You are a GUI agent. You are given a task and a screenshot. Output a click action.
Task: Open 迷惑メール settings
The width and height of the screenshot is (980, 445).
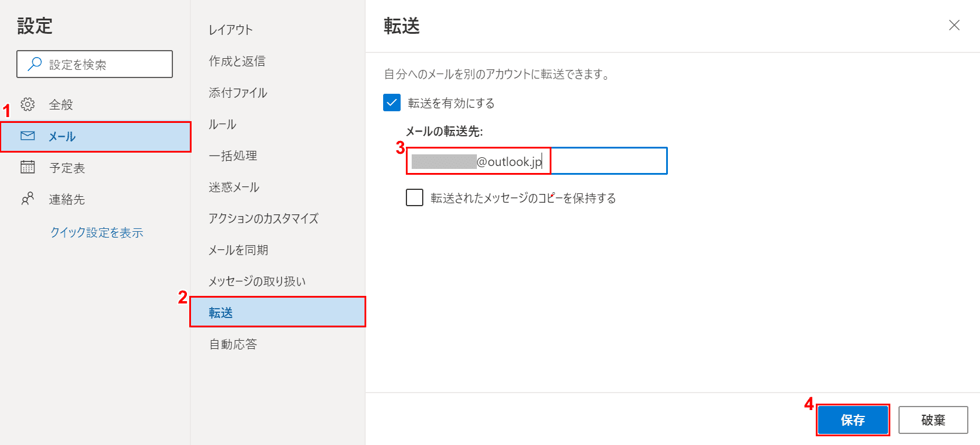pyautogui.click(x=233, y=187)
